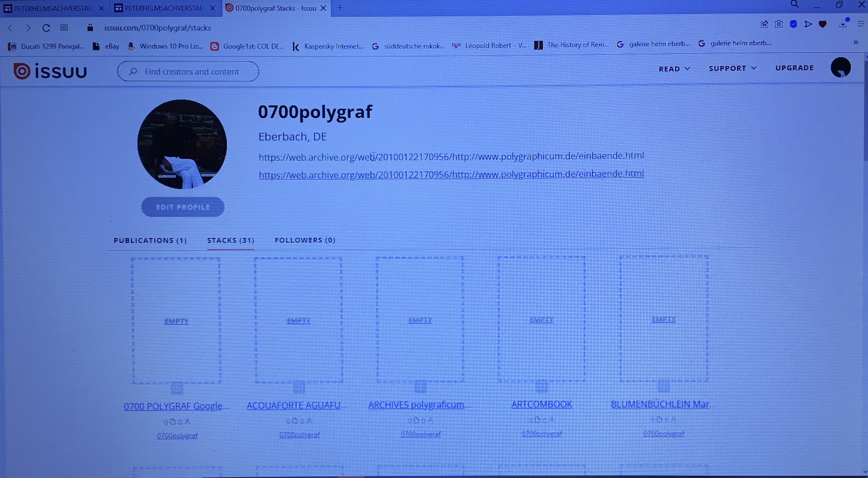Open the easy setup menu icon
Image resolution: width=868 pixels, height=478 pixels.
[861, 24]
